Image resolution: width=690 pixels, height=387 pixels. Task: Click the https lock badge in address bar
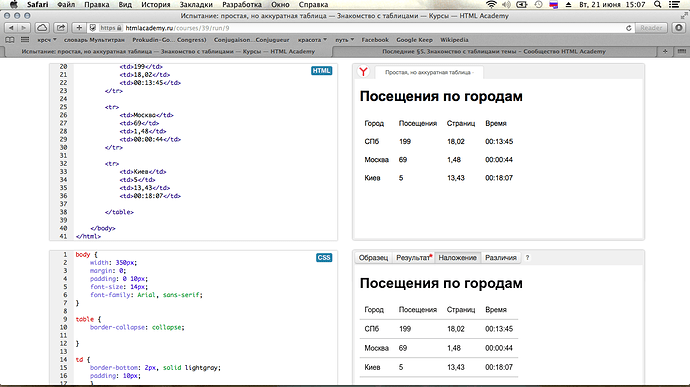110,28
